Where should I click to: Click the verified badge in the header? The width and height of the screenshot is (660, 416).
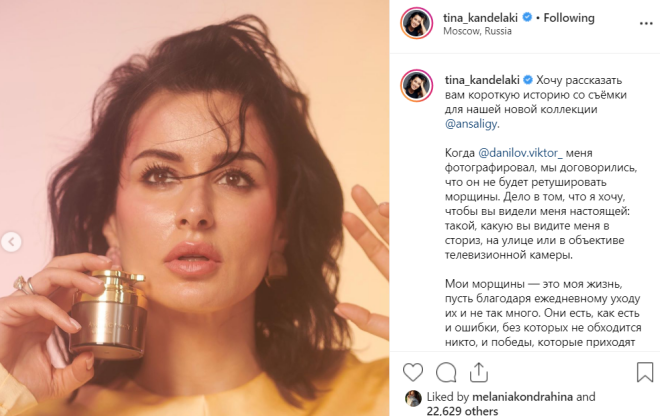pyautogui.click(x=527, y=17)
